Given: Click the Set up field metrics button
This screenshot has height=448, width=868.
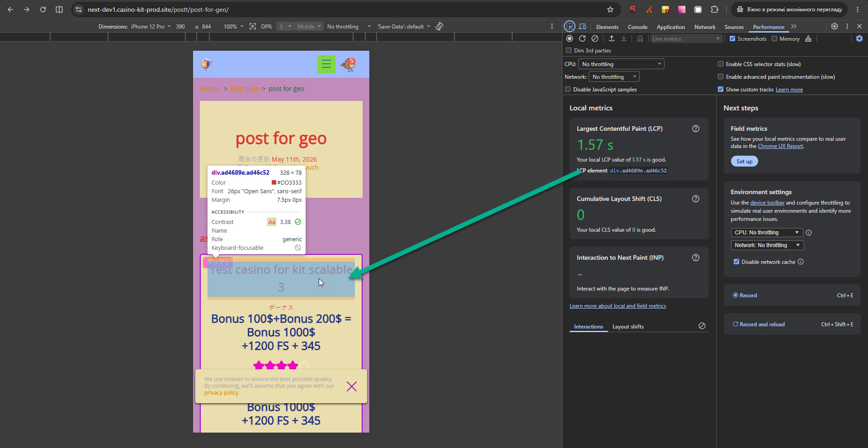Looking at the screenshot, I should [744, 161].
